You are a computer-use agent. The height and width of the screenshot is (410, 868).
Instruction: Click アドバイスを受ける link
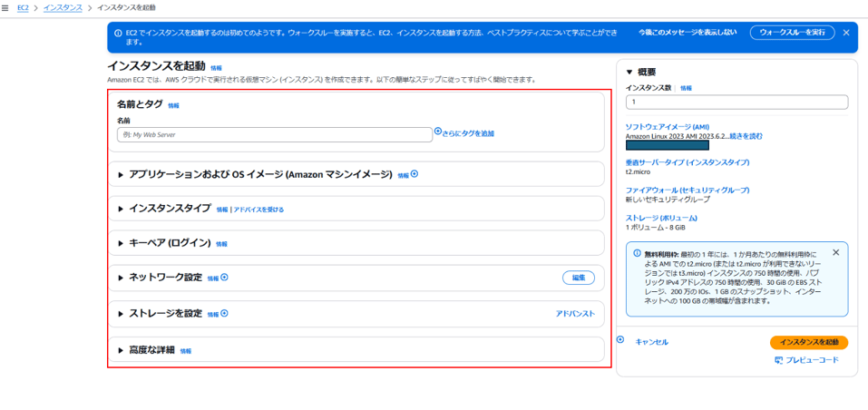258,210
